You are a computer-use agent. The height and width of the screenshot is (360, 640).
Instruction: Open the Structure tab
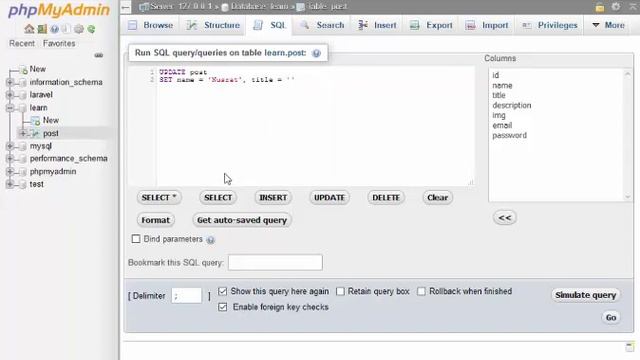pyautogui.click(x=213, y=25)
